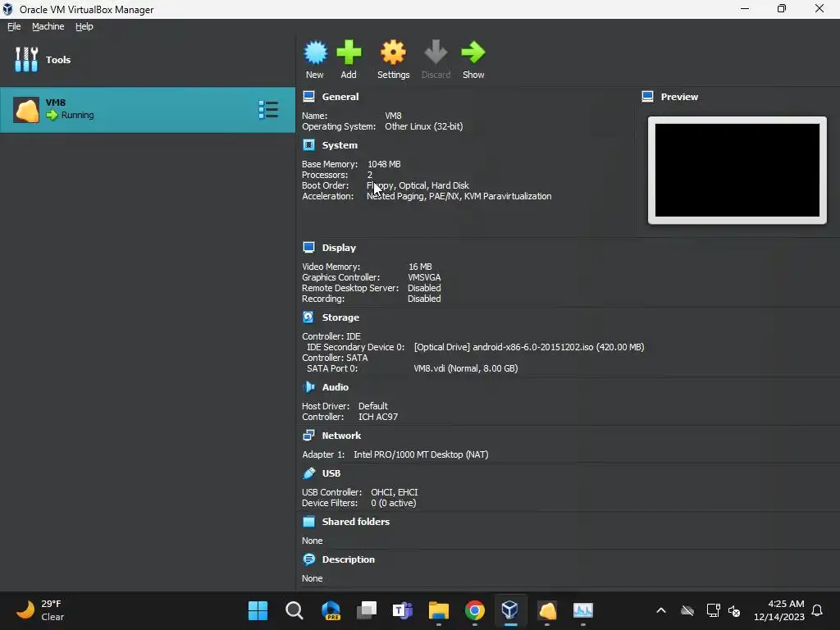Click VM8.vdi hard disk entry
The image size is (840, 630).
click(466, 368)
